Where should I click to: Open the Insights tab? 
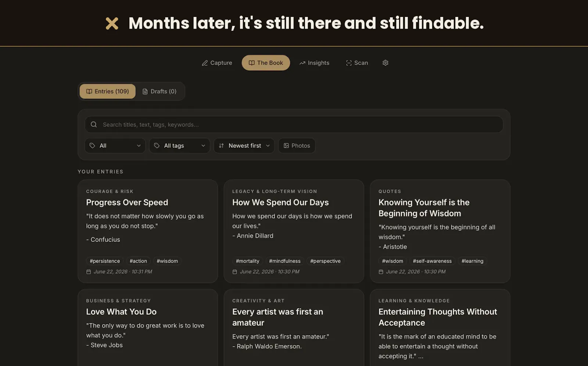314,63
